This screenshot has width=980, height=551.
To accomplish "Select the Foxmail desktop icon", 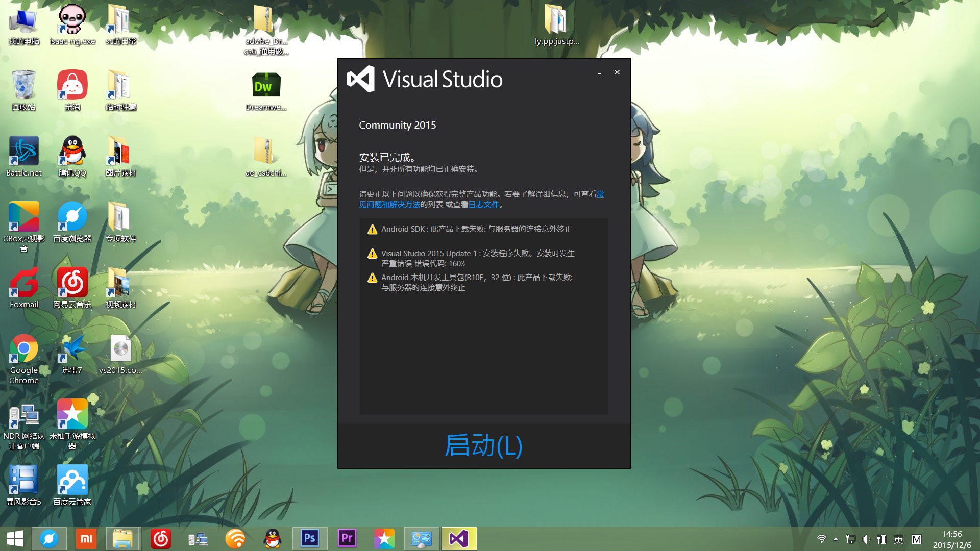I will coord(23,283).
